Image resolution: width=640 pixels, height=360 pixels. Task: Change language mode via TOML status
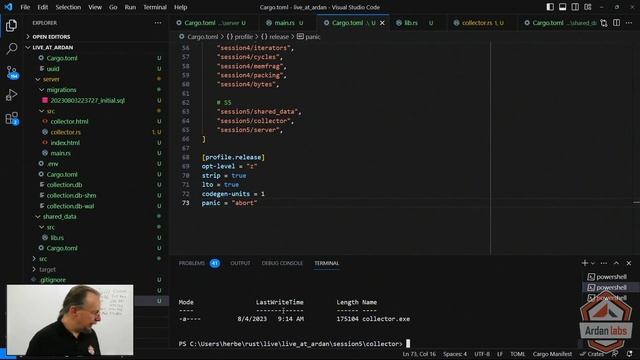518,354
